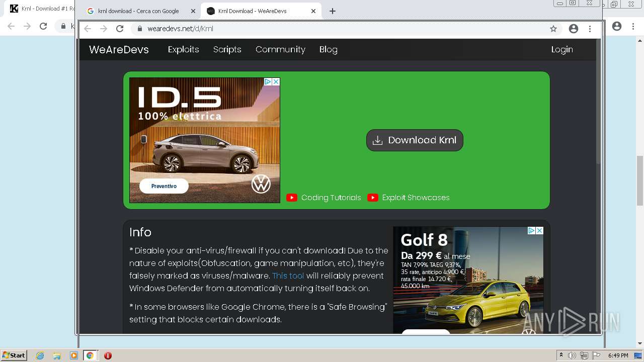Open the Chrome profile account icon
The image size is (644, 362).
pos(574,29)
